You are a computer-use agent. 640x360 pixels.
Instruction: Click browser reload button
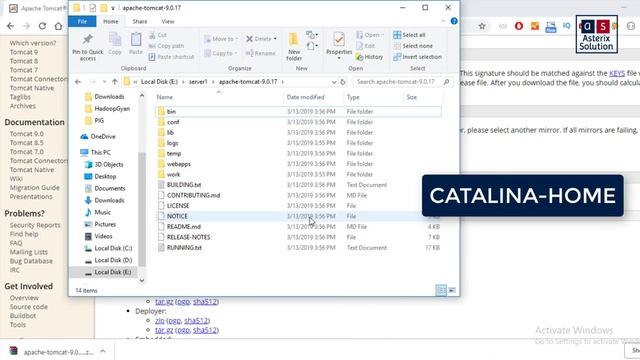[x=42, y=26]
